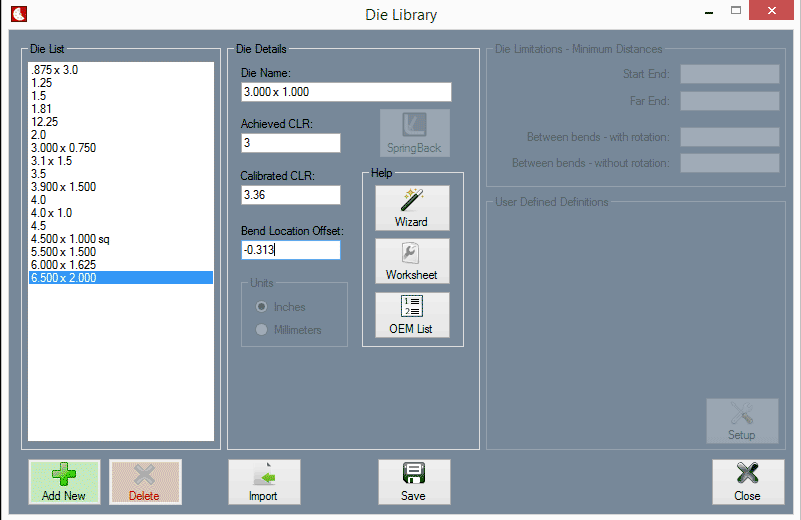Focus the Bend Location Offset field
The image size is (801, 520).
click(x=290, y=250)
